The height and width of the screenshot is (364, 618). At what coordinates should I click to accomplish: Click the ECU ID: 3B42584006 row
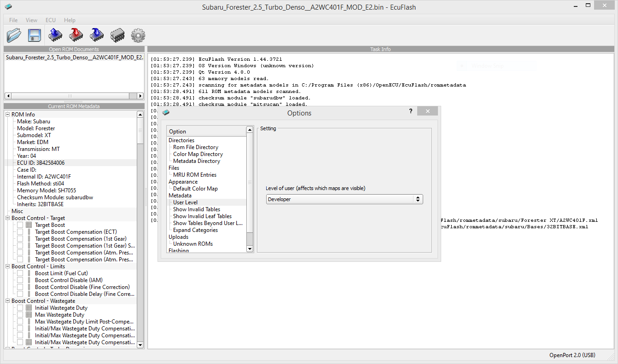[x=70, y=163]
